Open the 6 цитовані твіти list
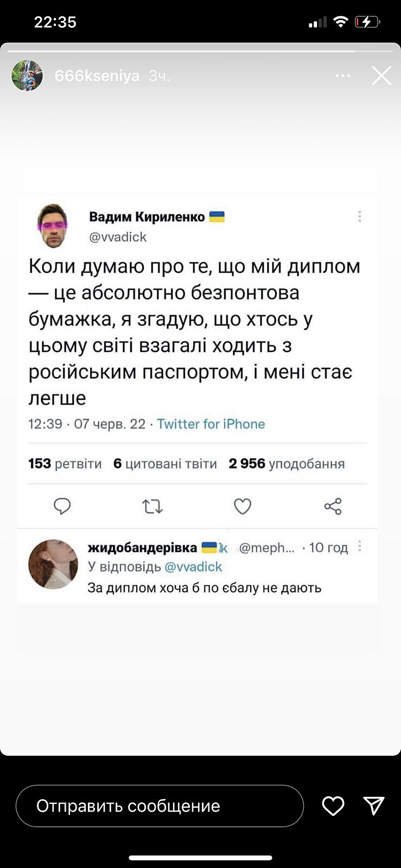The height and width of the screenshot is (868, 401). point(165,464)
